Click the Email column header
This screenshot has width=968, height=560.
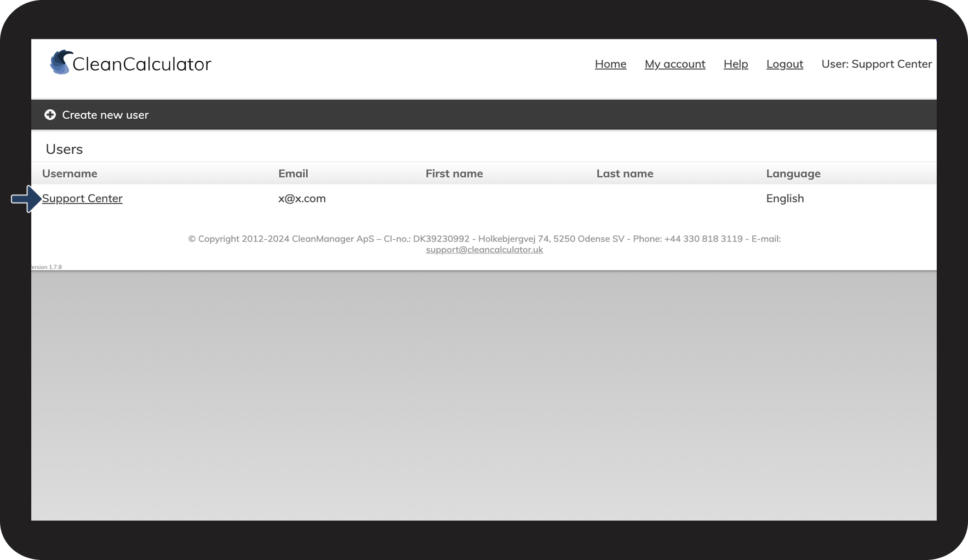(293, 174)
